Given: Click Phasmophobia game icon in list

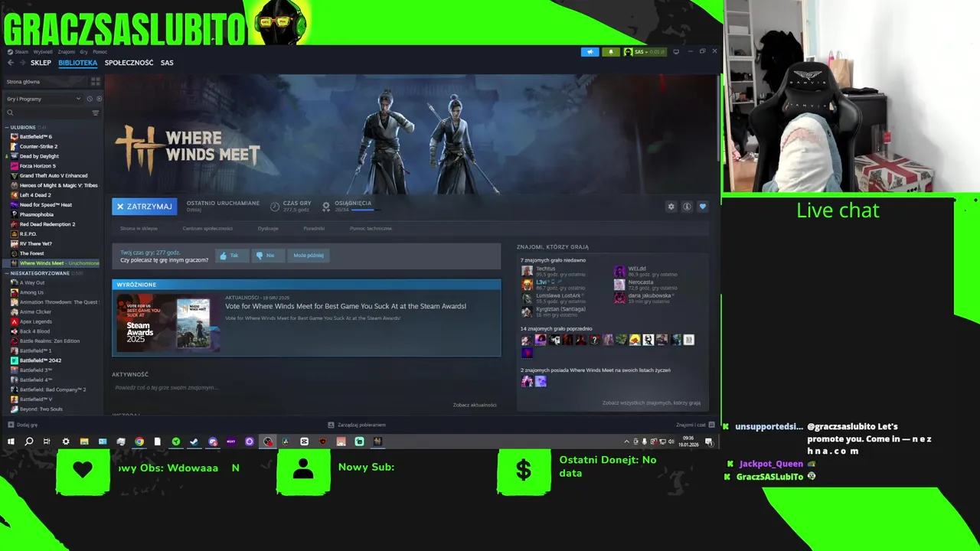Looking at the screenshot, I should pos(14,214).
